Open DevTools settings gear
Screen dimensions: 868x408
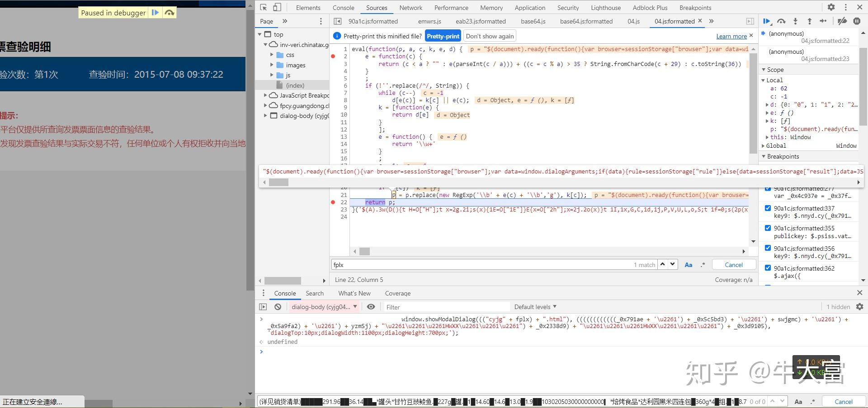point(831,7)
